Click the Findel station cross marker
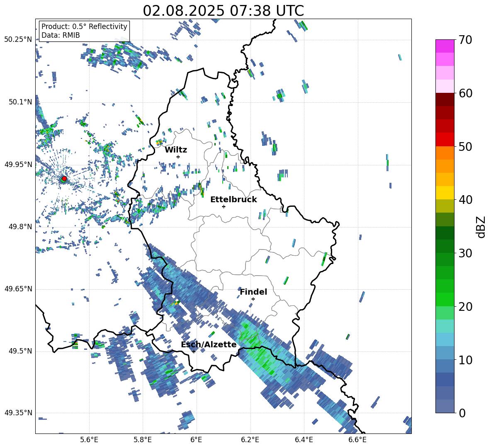This screenshot has height=448, width=491. pyautogui.click(x=253, y=299)
